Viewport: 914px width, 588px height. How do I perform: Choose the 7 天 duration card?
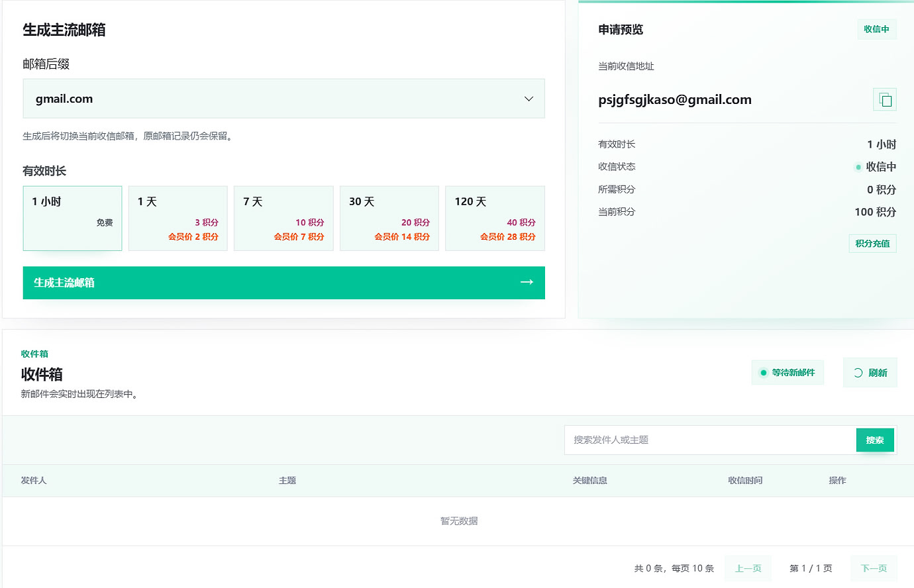pos(284,219)
